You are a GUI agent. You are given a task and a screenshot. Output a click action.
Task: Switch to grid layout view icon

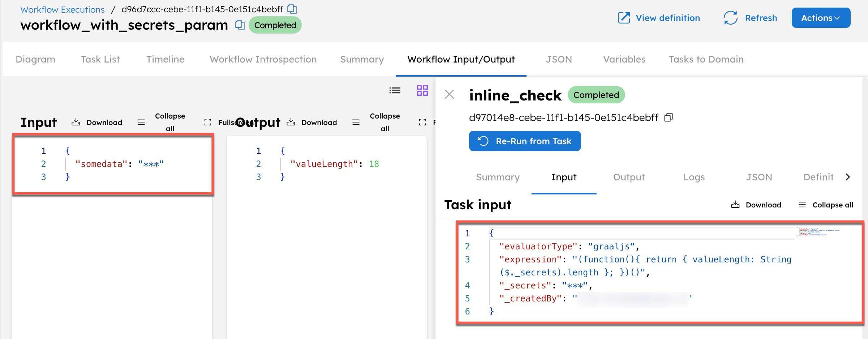click(422, 90)
